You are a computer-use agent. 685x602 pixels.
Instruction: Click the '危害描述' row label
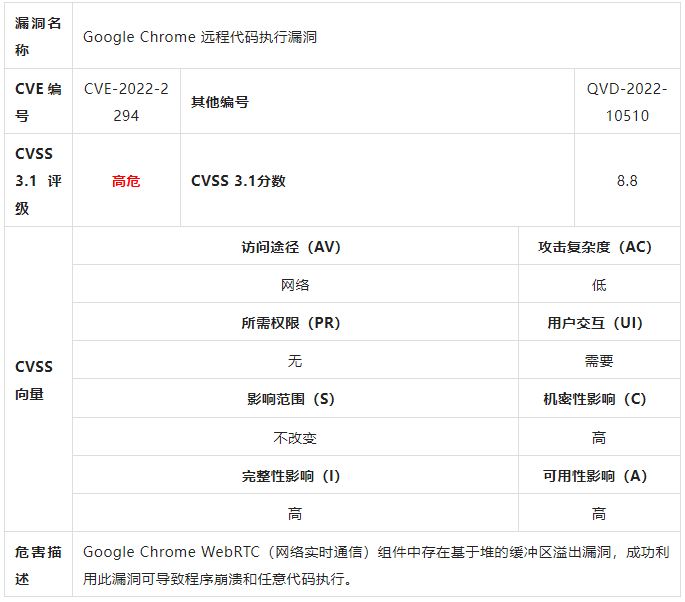tap(38, 565)
